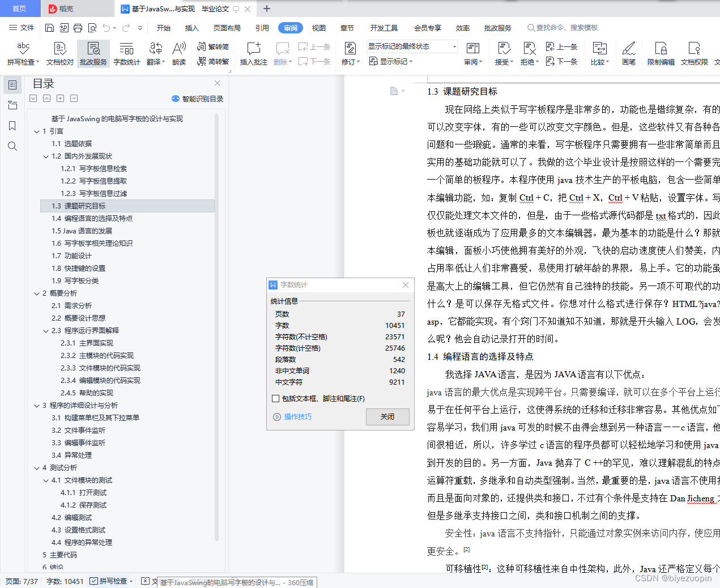720x588 pixels.
Task: Expand the 显示标记 dropdown
Action: coord(391,61)
